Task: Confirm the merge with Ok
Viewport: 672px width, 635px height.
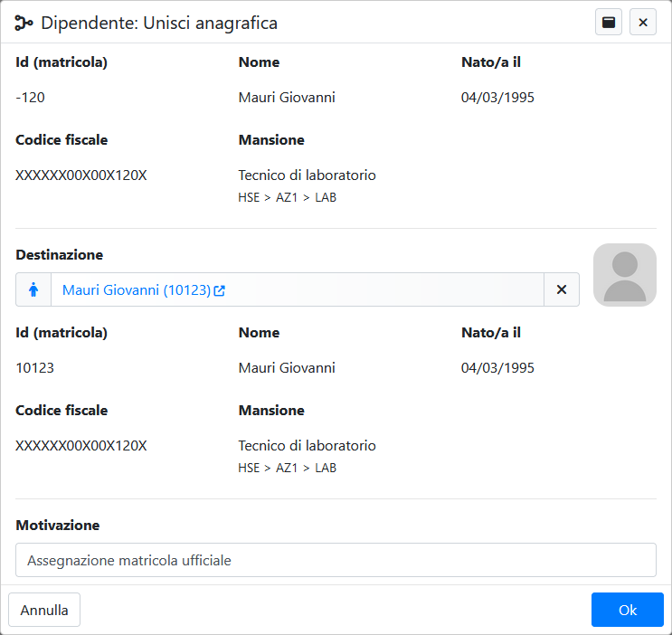Action: coord(627,610)
